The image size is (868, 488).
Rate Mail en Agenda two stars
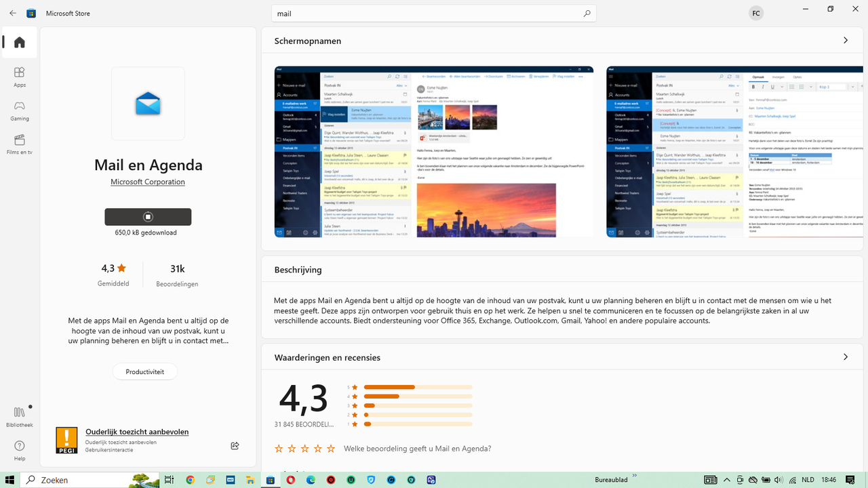[292, 449]
